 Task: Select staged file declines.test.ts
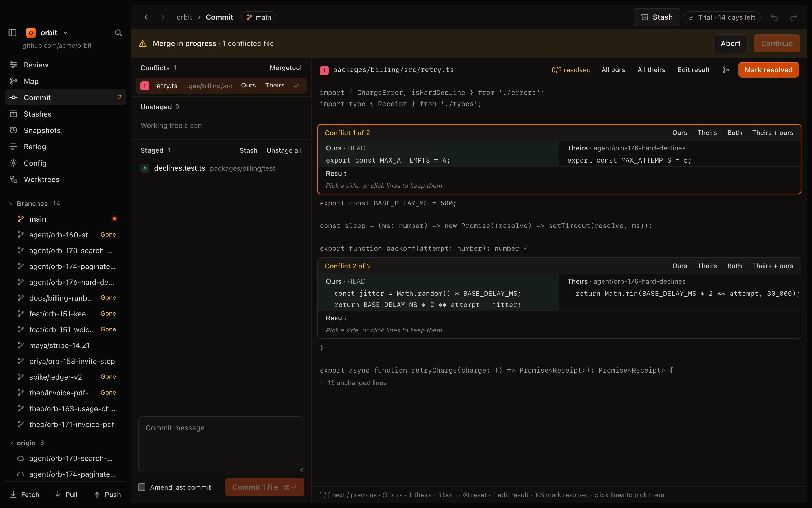pyautogui.click(x=221, y=168)
